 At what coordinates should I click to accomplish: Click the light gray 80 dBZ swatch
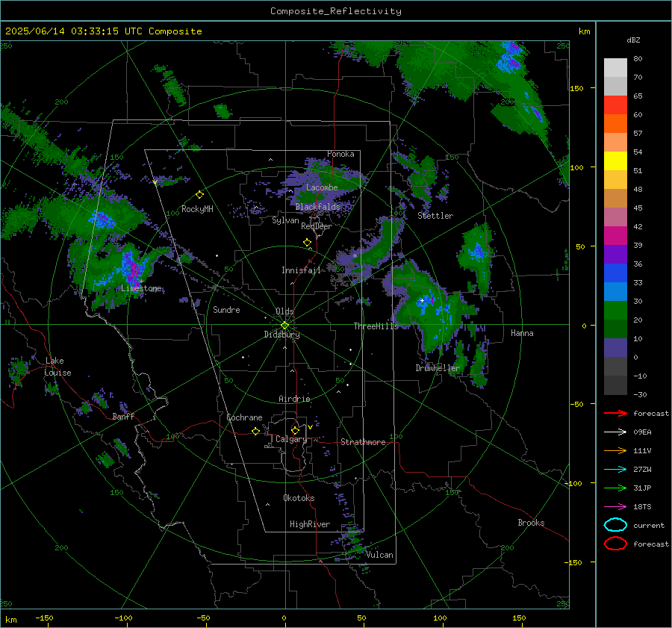coord(615,68)
